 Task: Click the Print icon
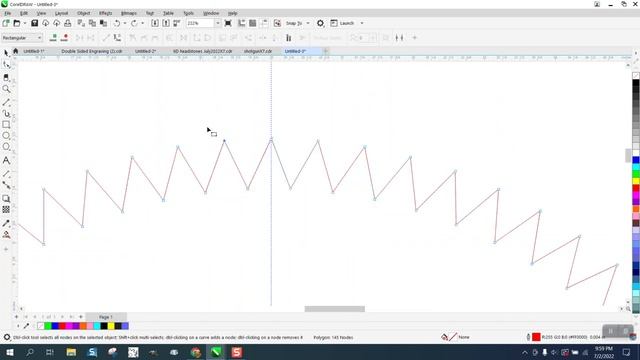pos(68,23)
